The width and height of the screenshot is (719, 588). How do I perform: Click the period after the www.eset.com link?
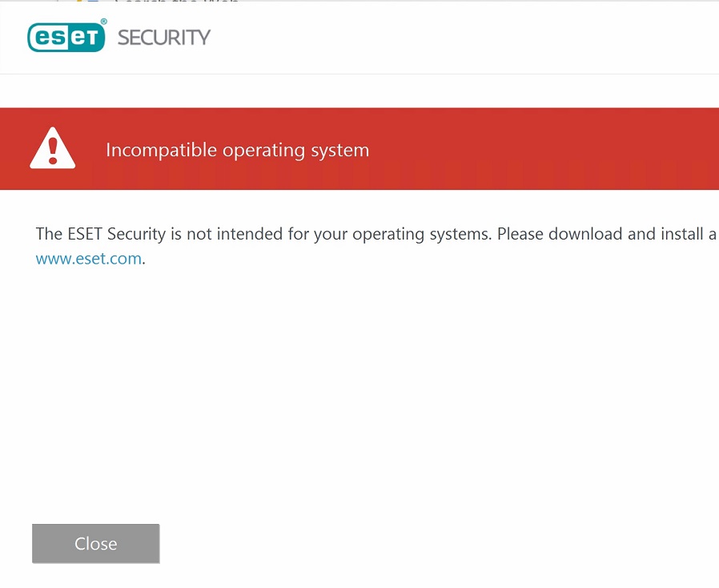[144, 260]
